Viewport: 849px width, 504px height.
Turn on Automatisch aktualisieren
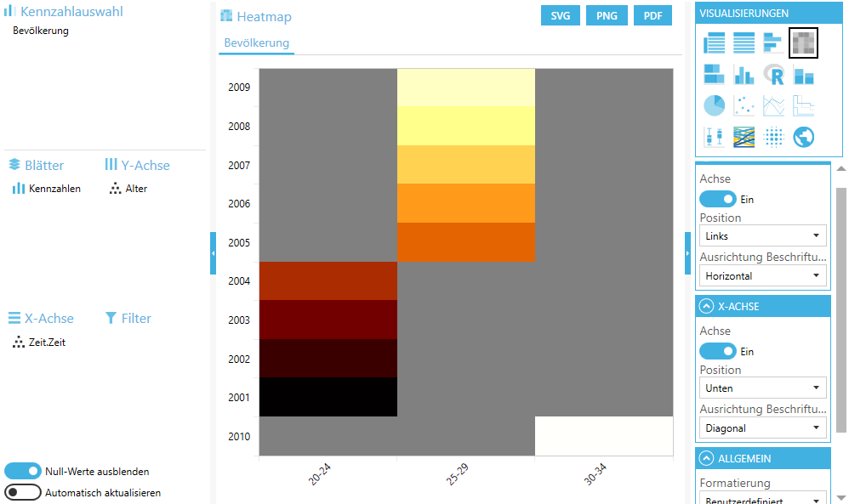[x=23, y=491]
